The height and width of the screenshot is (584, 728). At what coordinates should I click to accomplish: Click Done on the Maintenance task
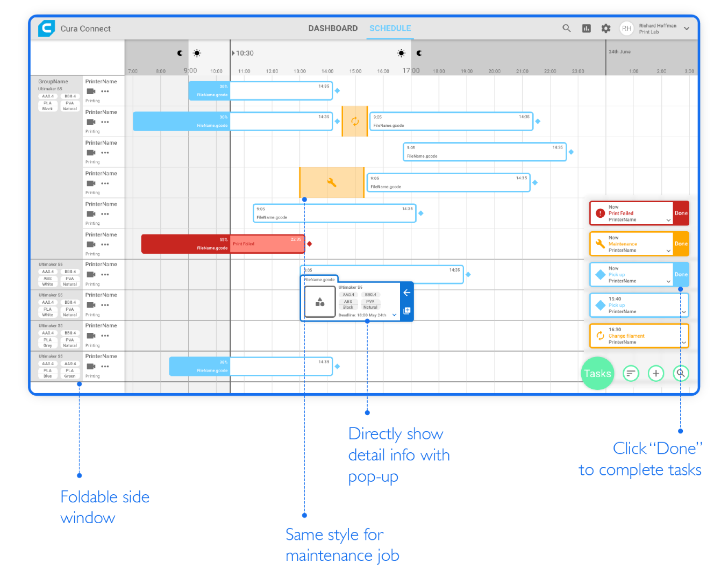coord(681,244)
